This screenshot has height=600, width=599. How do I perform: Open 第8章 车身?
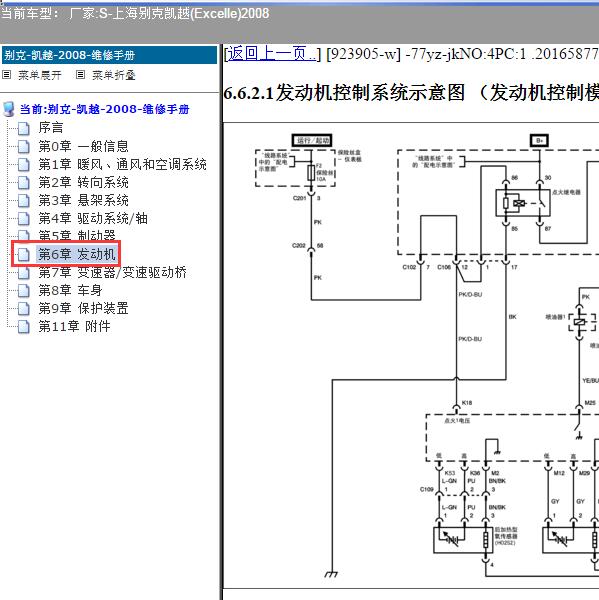coord(70,290)
